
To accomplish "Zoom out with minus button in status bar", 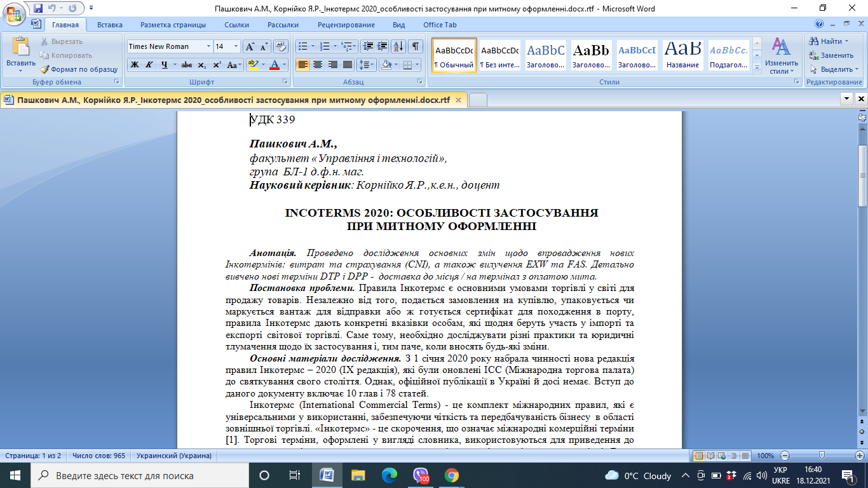I will [784, 456].
